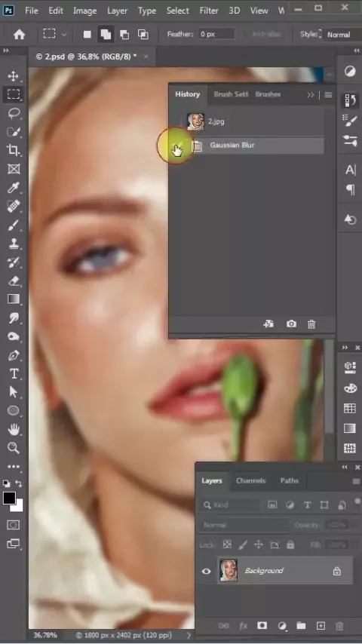Switch to the Paths tab
362x644 pixels.
click(x=290, y=480)
